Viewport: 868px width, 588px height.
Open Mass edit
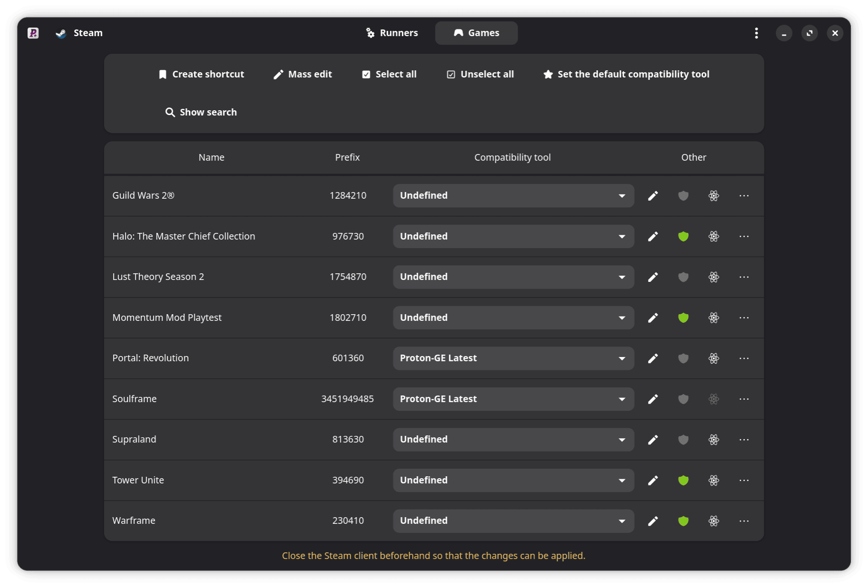[303, 74]
